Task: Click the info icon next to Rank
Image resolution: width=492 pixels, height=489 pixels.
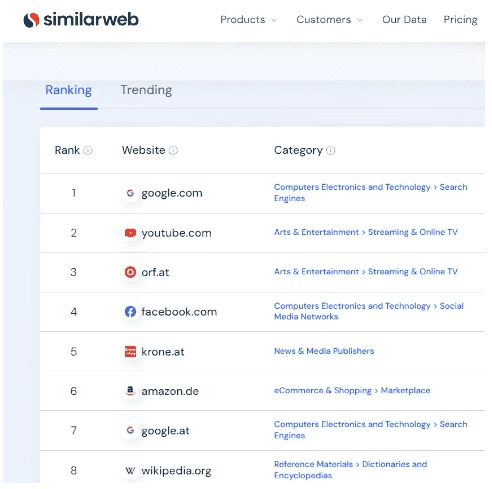Action: click(x=88, y=151)
